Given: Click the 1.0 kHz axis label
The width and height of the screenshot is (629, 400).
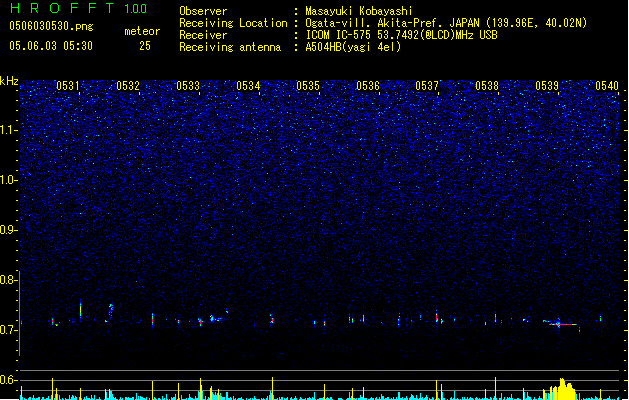Looking at the screenshot, I should click(9, 180).
